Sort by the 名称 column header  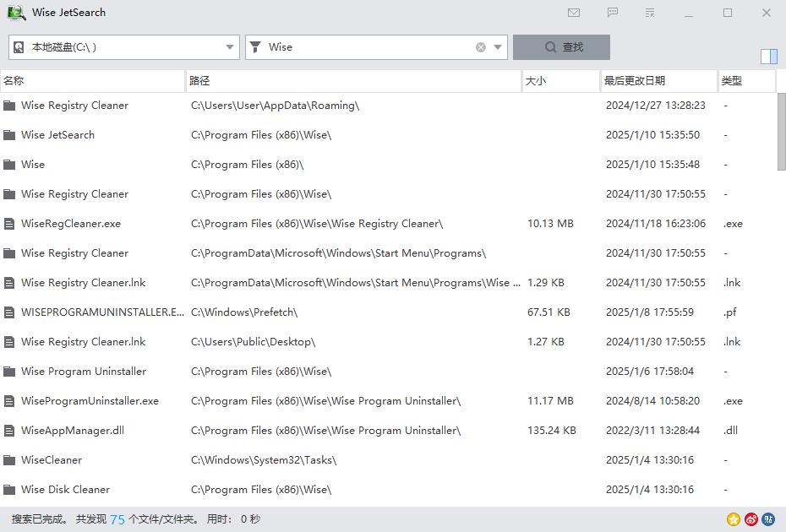pos(92,81)
